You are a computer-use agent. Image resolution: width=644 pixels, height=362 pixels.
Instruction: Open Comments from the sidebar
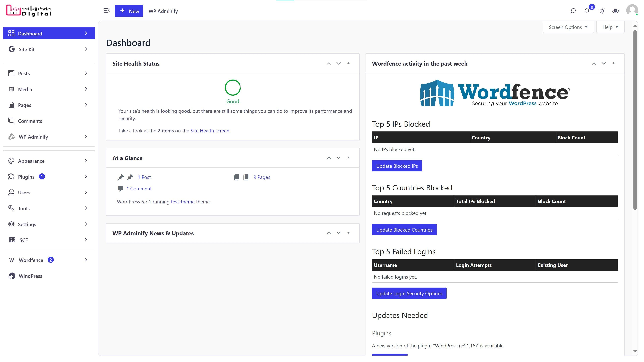coord(30,121)
